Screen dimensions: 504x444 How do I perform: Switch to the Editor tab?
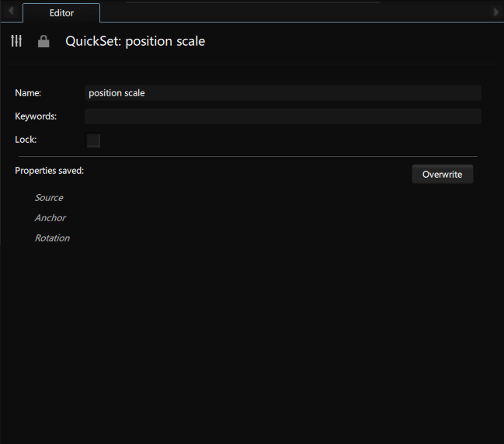point(61,13)
